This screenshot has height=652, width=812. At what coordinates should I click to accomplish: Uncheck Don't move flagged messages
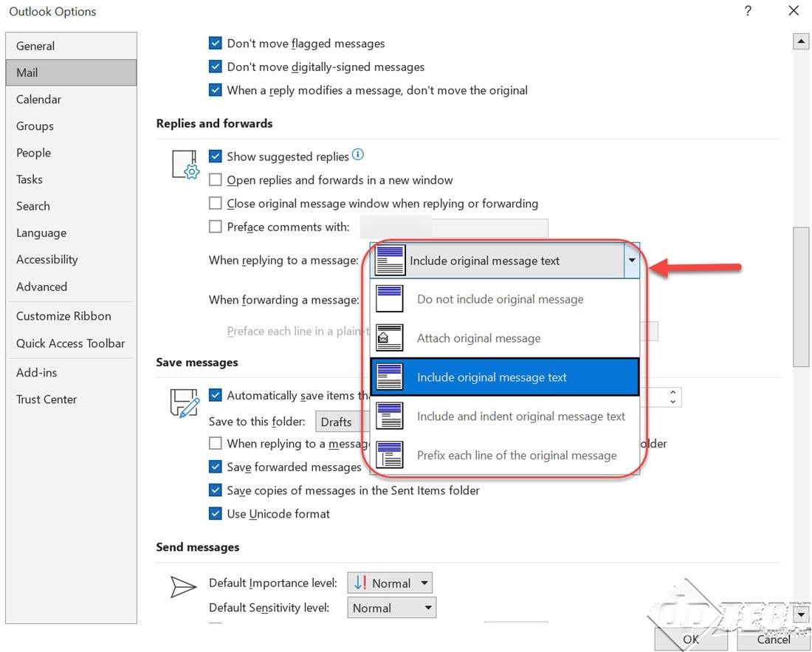click(x=216, y=43)
